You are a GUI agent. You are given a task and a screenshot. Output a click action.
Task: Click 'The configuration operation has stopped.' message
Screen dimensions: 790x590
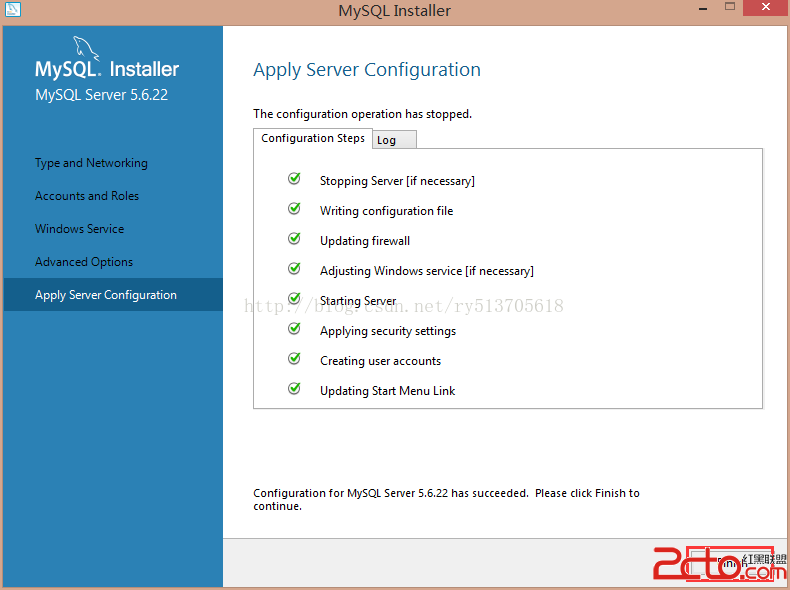click(362, 114)
